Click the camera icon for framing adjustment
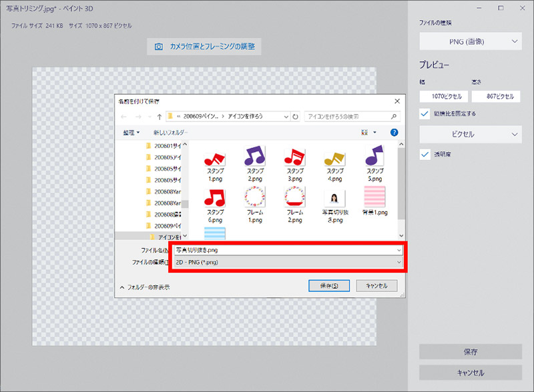This screenshot has height=392, width=534. coord(159,47)
